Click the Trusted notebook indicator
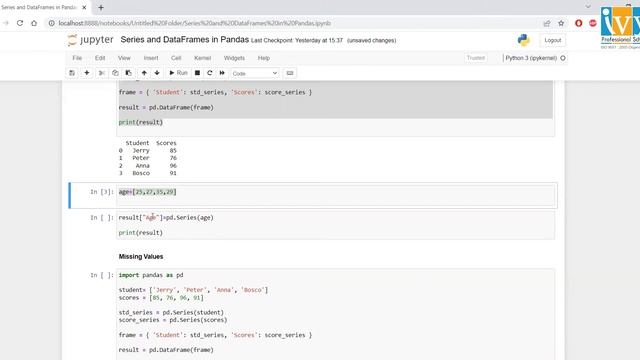Viewport: 640px width, 360px height. tap(476, 58)
